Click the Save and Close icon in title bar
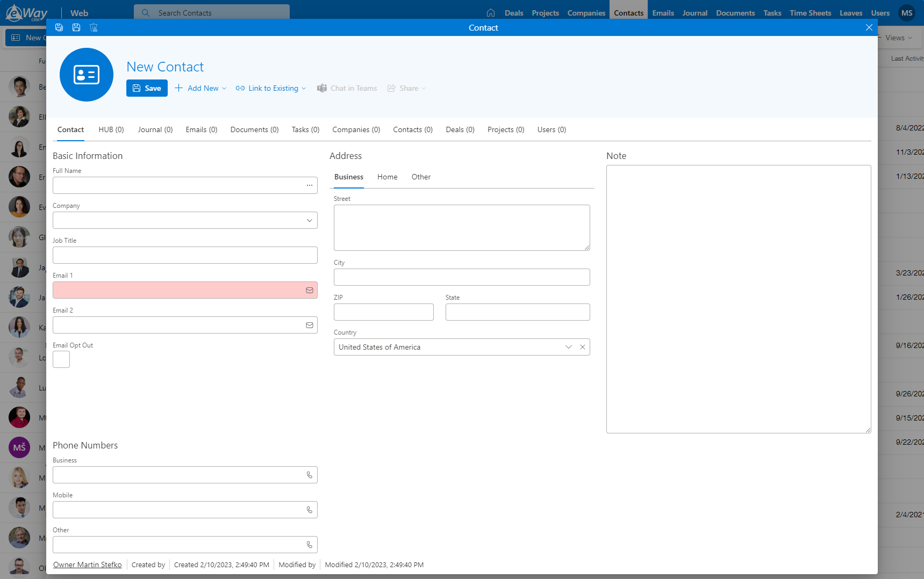This screenshot has height=579, width=924. 59,27
